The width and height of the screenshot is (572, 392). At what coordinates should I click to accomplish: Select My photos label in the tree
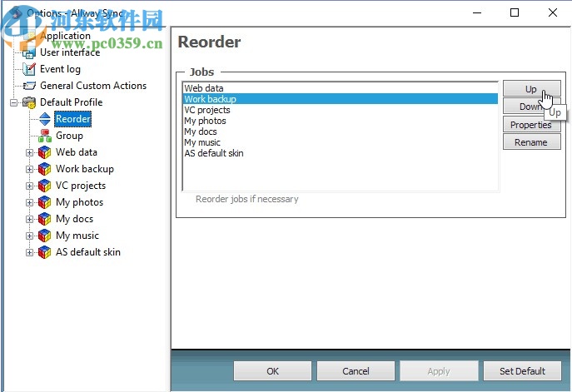[x=80, y=202]
